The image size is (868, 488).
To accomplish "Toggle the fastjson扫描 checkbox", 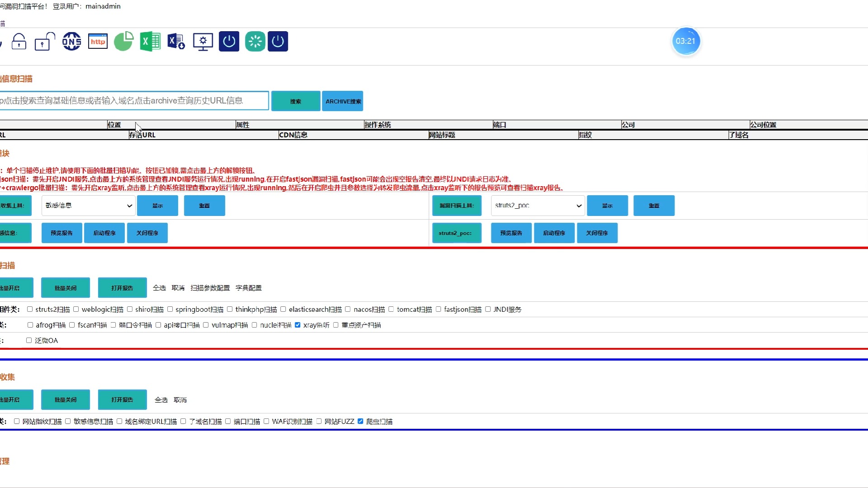I will pyautogui.click(x=438, y=310).
